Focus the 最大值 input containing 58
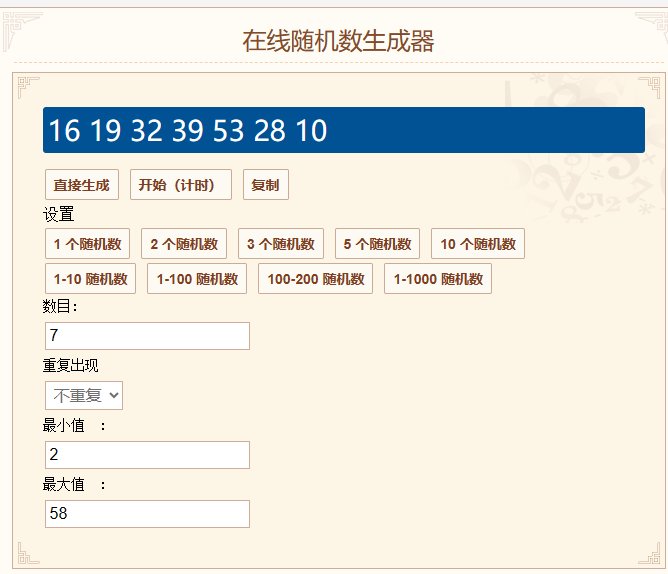 [147, 514]
